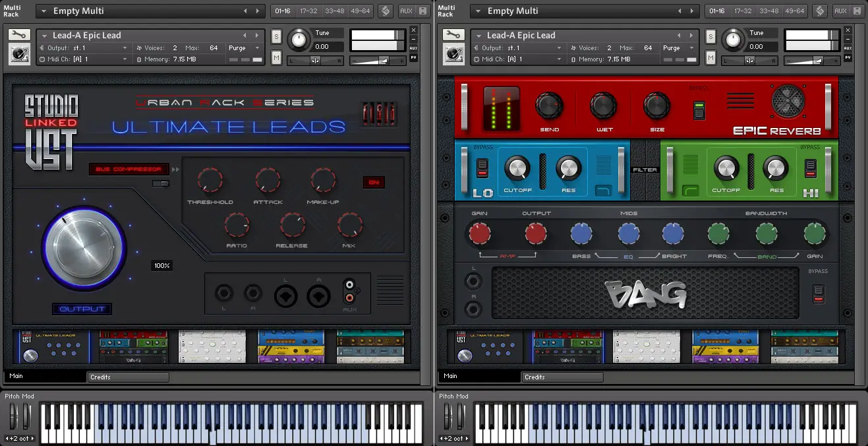868x446 pixels.
Task: Switch to 17-32 page in left window
Action: (x=308, y=11)
